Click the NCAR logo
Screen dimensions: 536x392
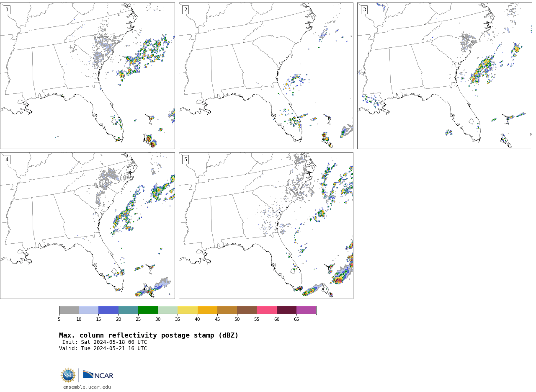click(98, 375)
